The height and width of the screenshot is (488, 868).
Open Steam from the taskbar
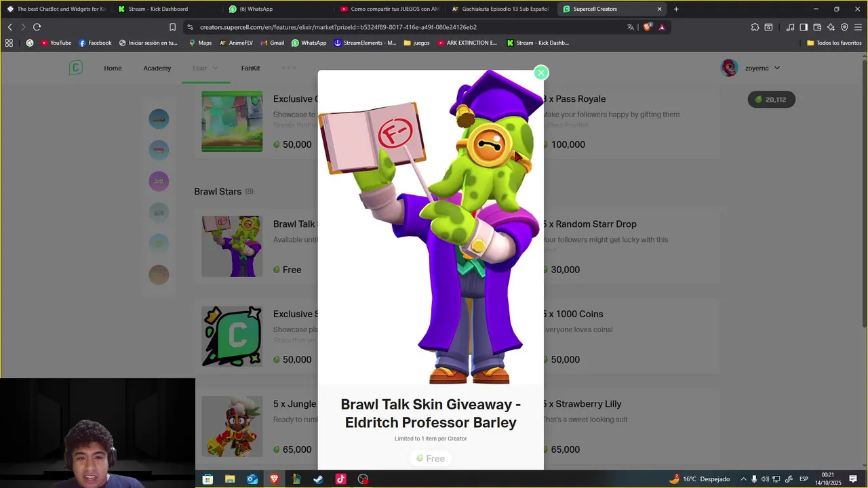(318, 479)
